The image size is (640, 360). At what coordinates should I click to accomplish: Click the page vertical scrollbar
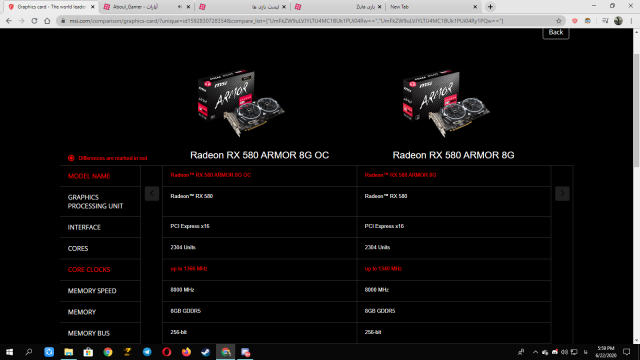pos(636,110)
